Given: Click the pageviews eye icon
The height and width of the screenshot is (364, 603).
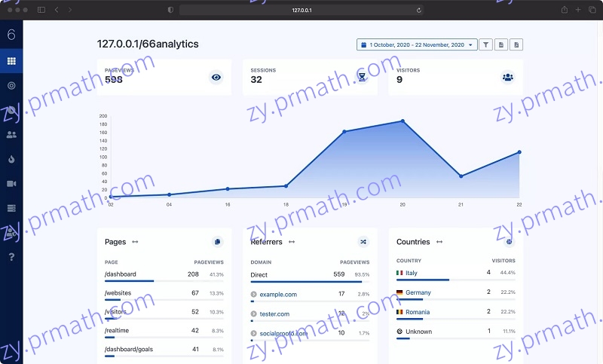Looking at the screenshot, I should pyautogui.click(x=216, y=78).
